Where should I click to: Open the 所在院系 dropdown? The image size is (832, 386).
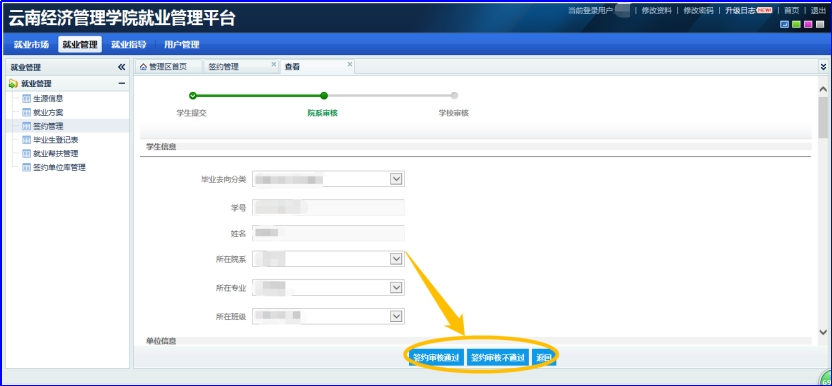pyautogui.click(x=396, y=259)
